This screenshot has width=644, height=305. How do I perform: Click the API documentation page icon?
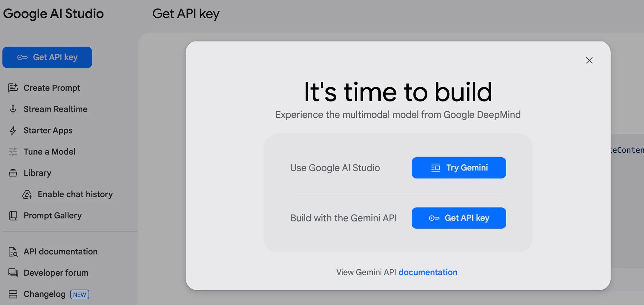[x=13, y=252]
